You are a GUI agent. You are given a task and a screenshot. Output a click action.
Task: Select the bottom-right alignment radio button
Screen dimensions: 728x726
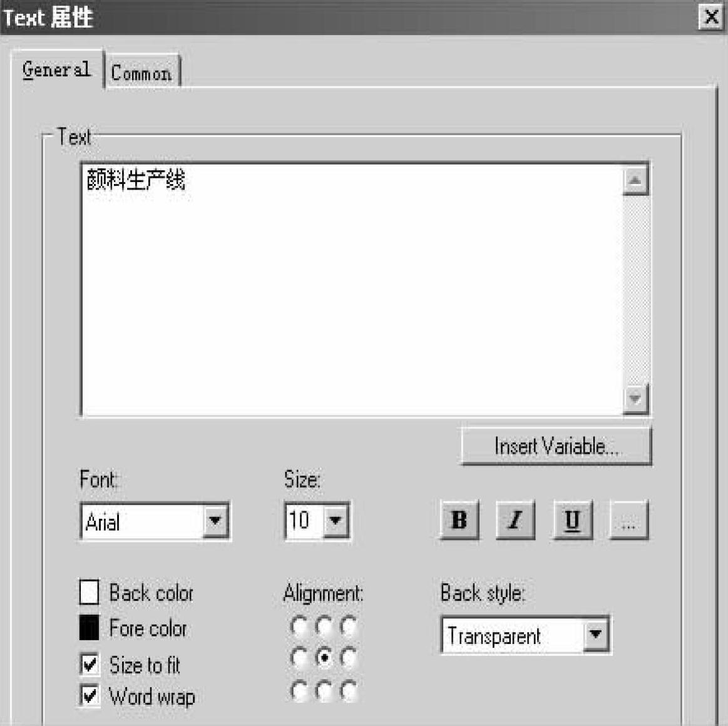pyautogui.click(x=349, y=690)
